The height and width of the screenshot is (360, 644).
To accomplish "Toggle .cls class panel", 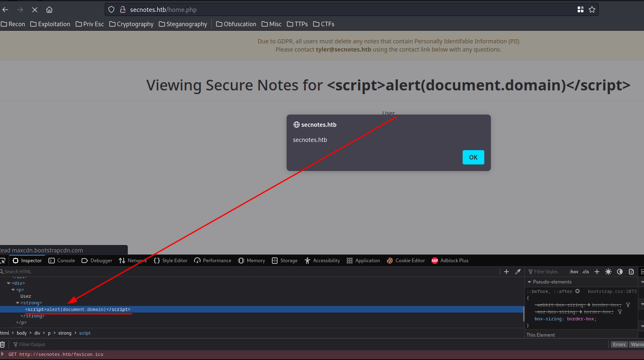I will (x=586, y=272).
